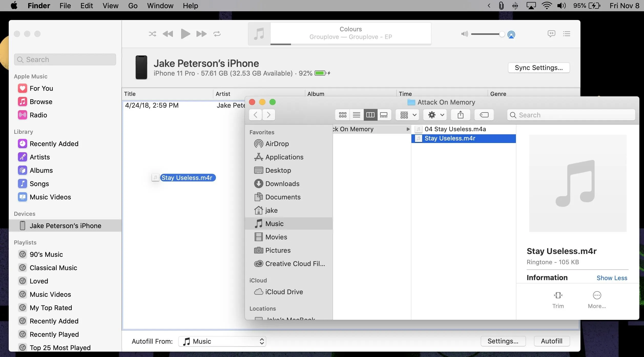644x357 pixels.
Task: Click Finder Share button
Action: coord(460,115)
